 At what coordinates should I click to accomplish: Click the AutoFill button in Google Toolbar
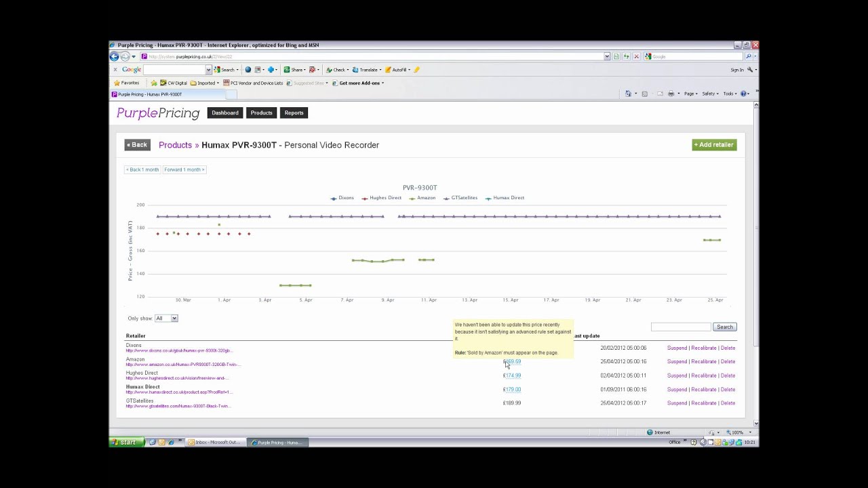(x=397, y=70)
